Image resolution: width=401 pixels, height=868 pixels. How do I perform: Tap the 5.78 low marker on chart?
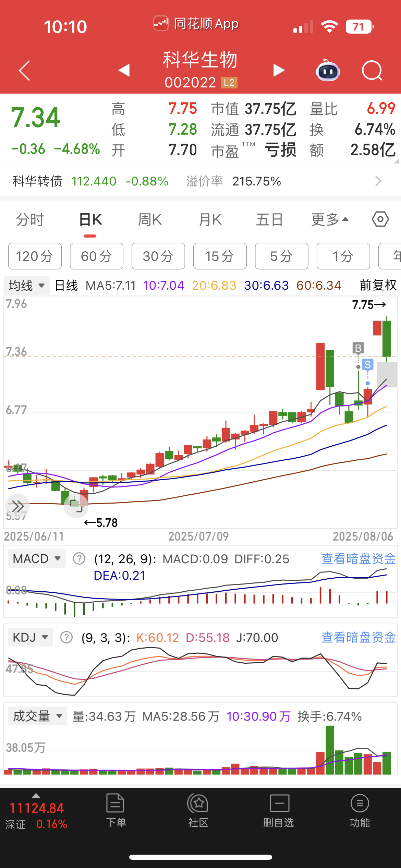(x=101, y=523)
